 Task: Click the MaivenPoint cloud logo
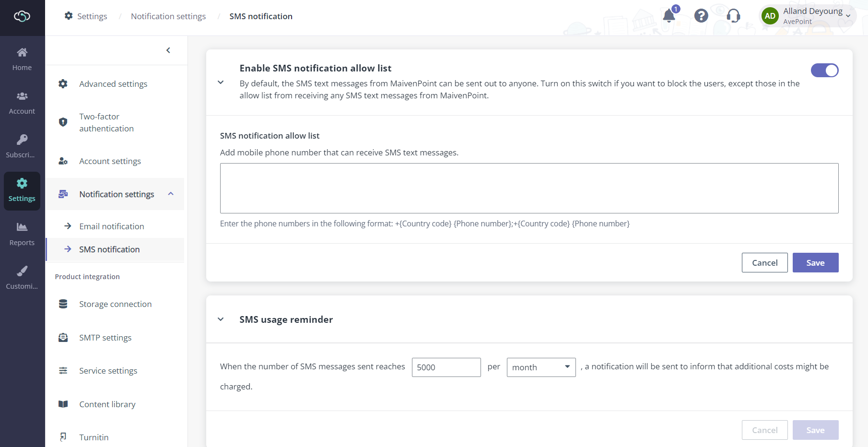pos(22,16)
